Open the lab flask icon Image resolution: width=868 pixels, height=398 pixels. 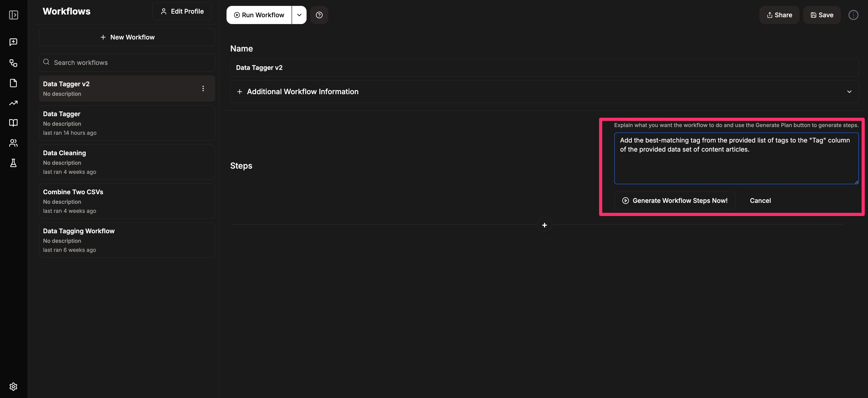pyautogui.click(x=13, y=163)
